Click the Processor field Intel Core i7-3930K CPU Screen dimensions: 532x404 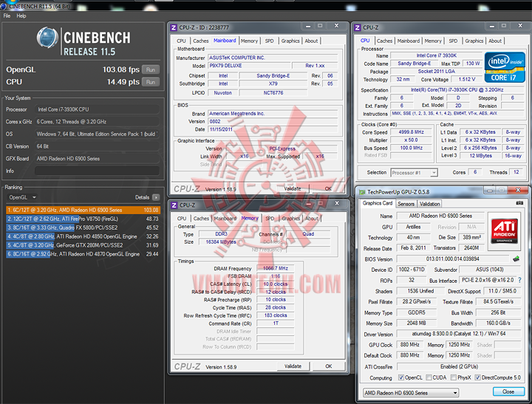point(97,109)
